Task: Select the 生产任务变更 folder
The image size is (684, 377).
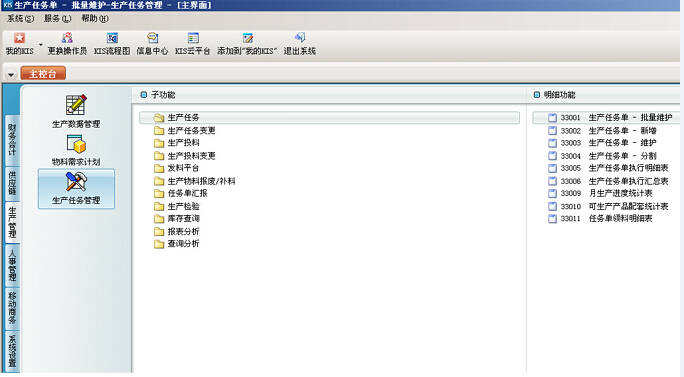Action: point(185,130)
